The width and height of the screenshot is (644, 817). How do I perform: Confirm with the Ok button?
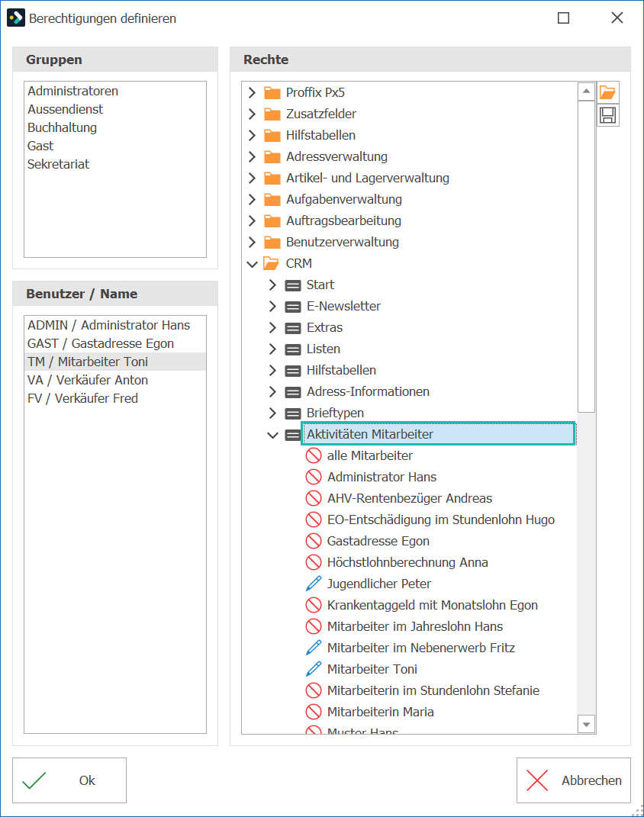coord(69,780)
